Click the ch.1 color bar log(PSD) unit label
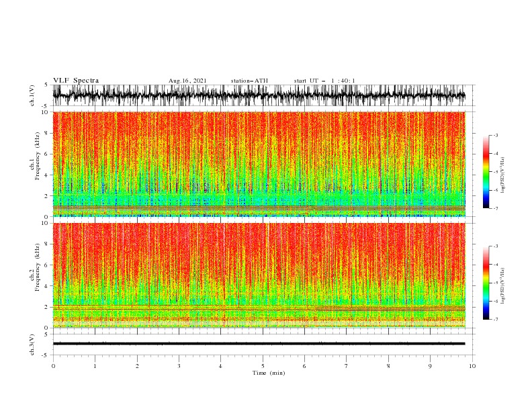This screenshot has width=532, height=411. pos(502,175)
